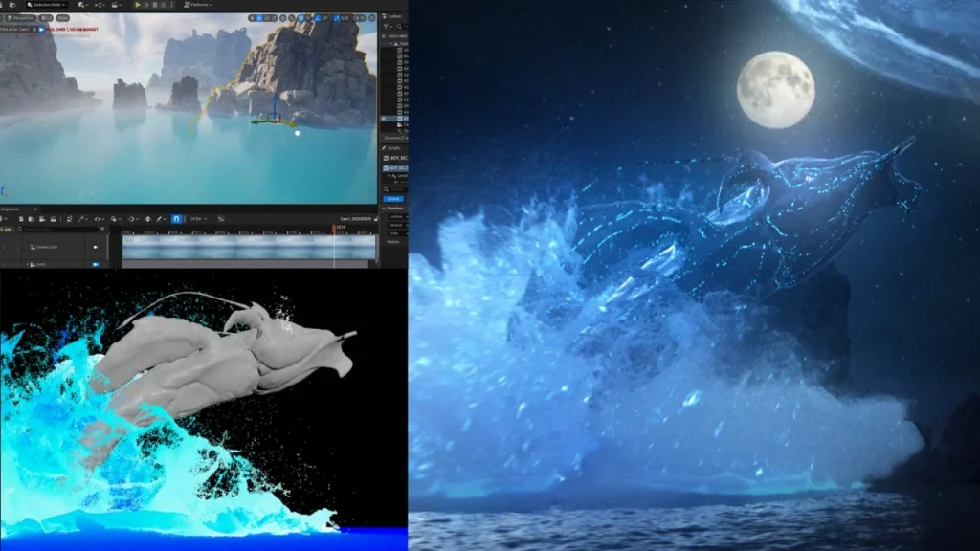Open the Selection Mode dropdown
The image size is (980, 551).
point(45,5)
